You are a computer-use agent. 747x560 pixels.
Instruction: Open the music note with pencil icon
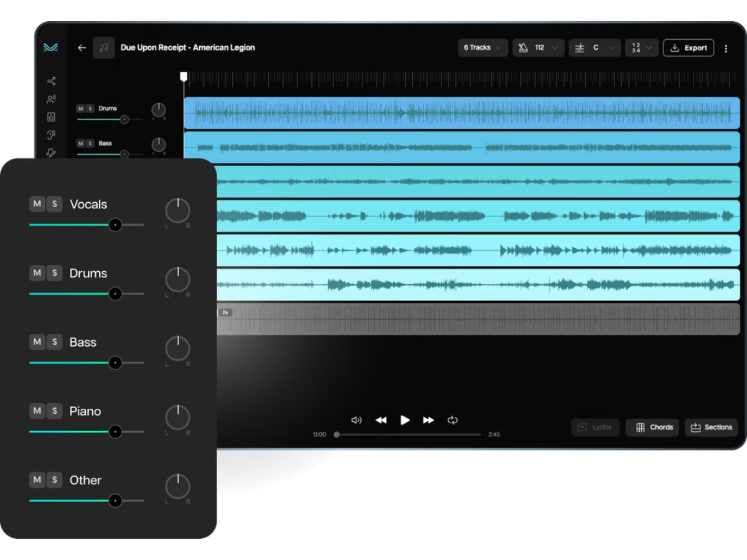tap(51, 152)
